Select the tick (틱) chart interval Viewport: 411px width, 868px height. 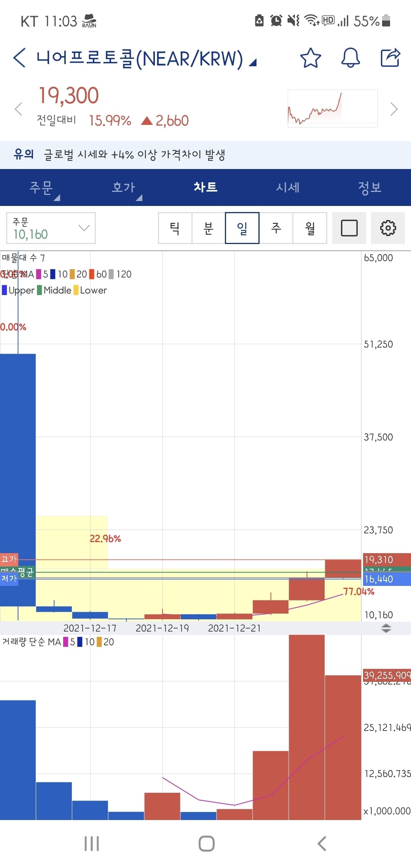[x=175, y=228]
